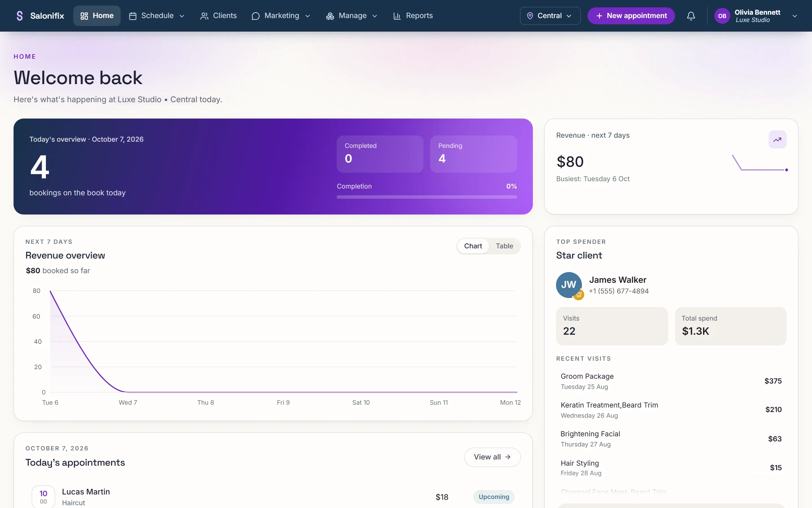The height and width of the screenshot is (508, 812).
Task: Open Olivia Bennett account menu chevron
Action: click(x=794, y=16)
